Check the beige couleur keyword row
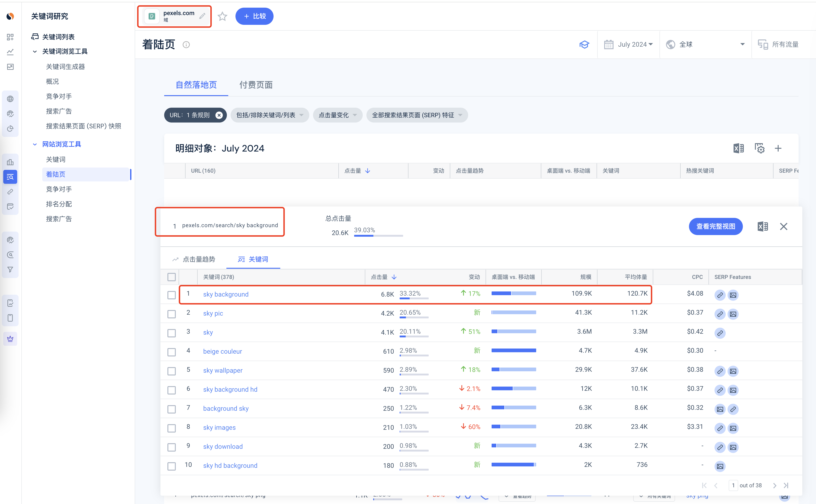Screen dimensions: 816x504 coord(171,352)
